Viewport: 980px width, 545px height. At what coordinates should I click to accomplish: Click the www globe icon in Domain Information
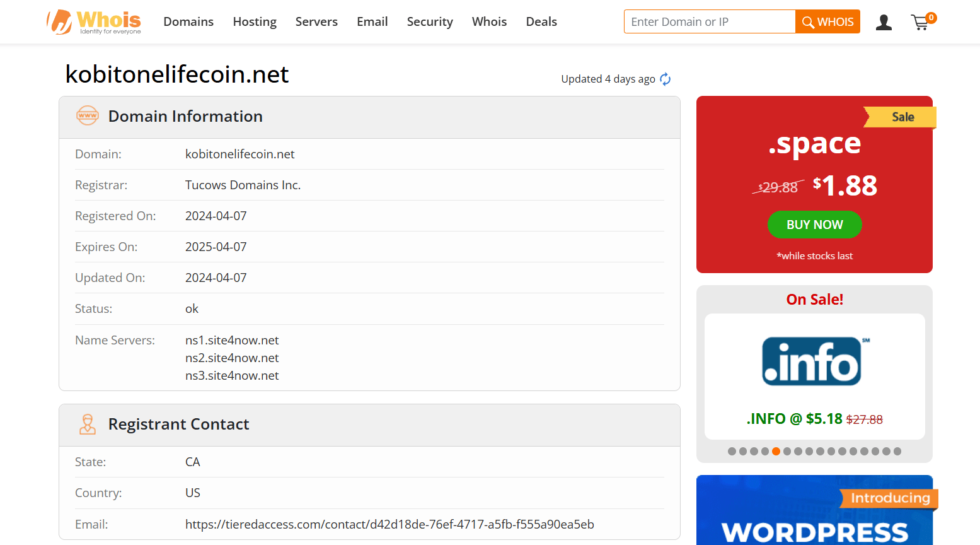[x=88, y=115]
